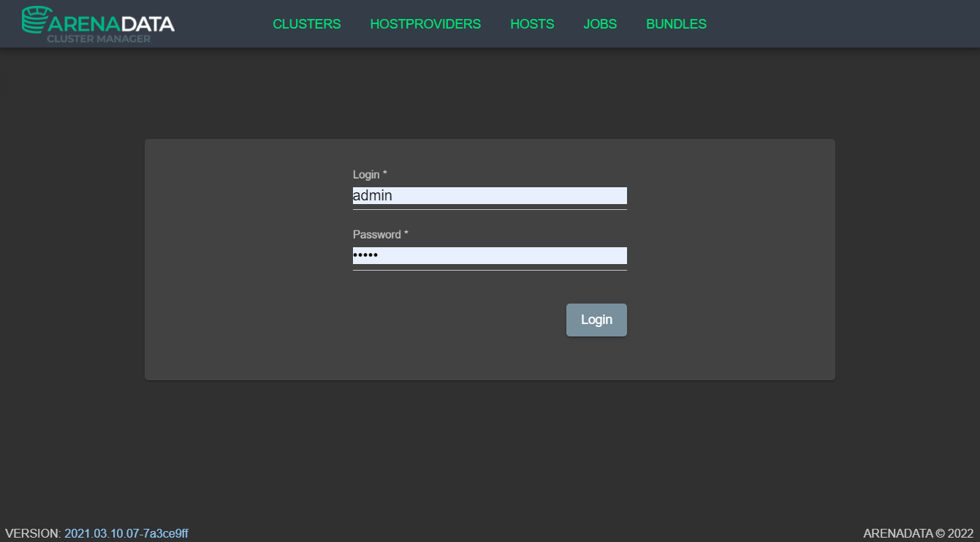Open the CLUSTERS page
Image resolution: width=980 pixels, height=542 pixels.
tap(306, 24)
